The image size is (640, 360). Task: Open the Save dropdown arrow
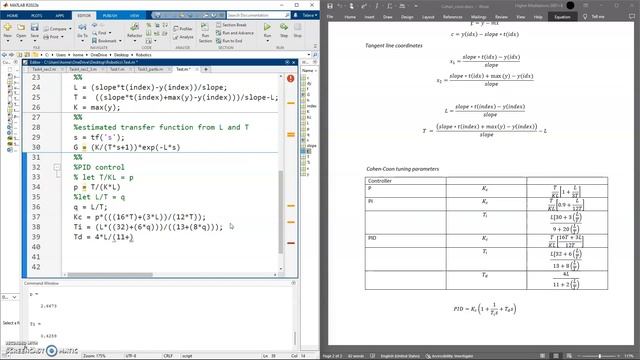[35, 41]
